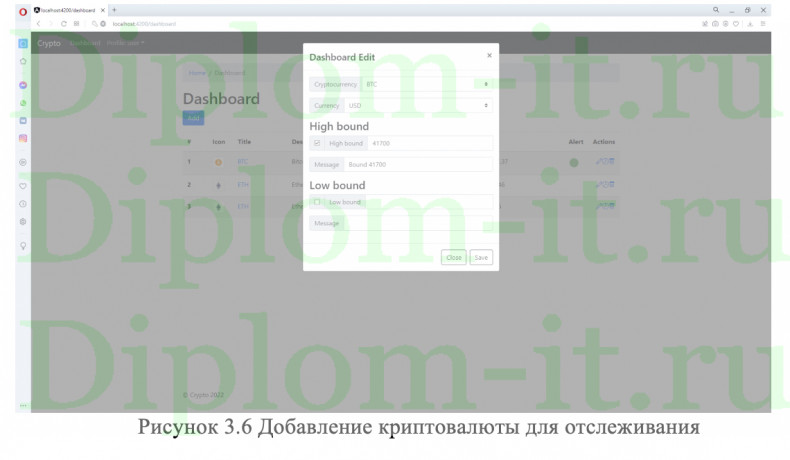Close the localhost:4200/dashboard tab

click(x=103, y=10)
